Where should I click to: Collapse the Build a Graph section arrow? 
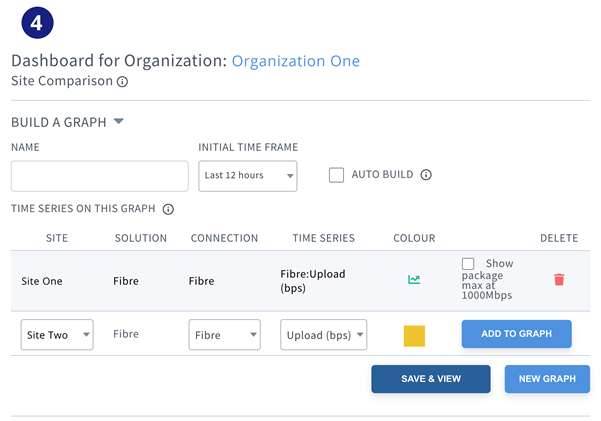119,122
